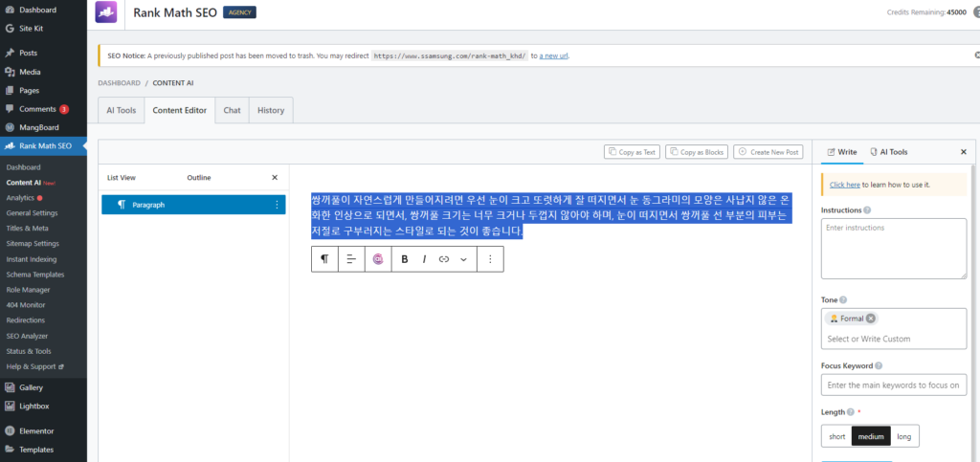The height and width of the screenshot is (462, 980).
Task: Follow the 'Click here' help link
Action: [845, 185]
